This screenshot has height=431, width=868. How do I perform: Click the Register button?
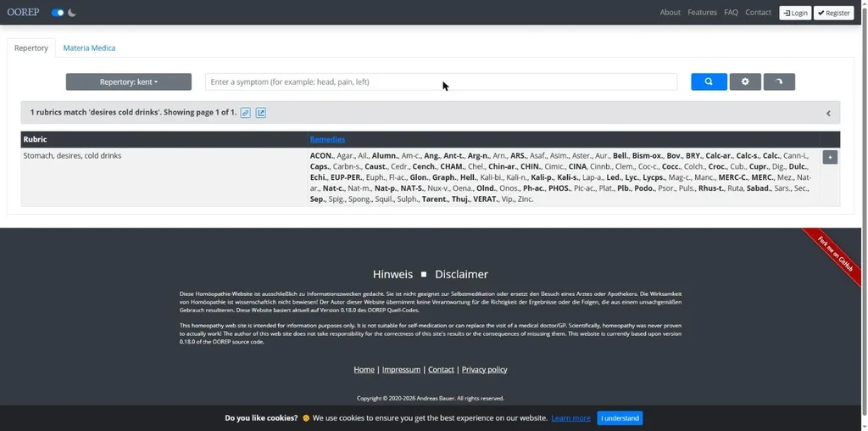(x=834, y=13)
